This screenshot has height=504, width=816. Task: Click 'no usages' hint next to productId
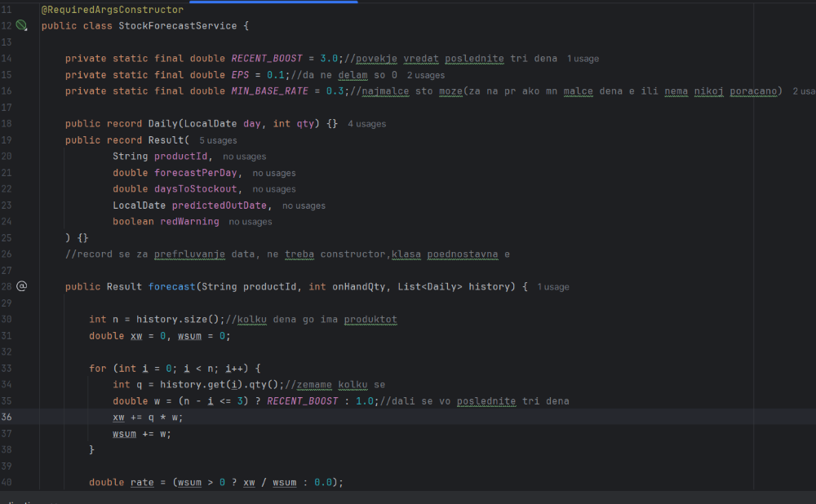pyautogui.click(x=244, y=157)
